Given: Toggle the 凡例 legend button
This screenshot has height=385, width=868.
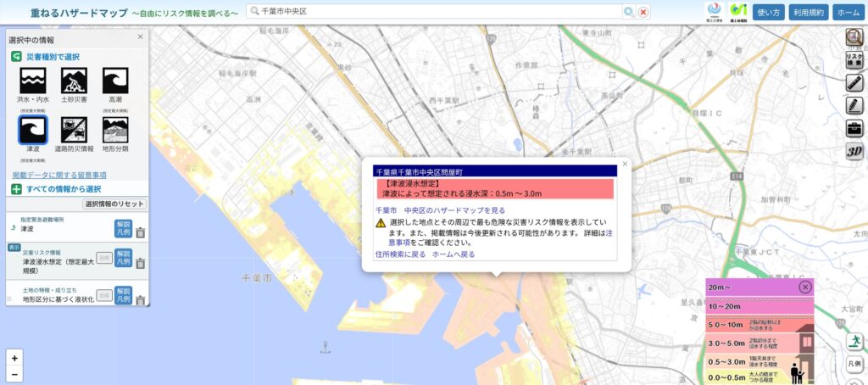Looking at the screenshot, I should click(x=854, y=364).
